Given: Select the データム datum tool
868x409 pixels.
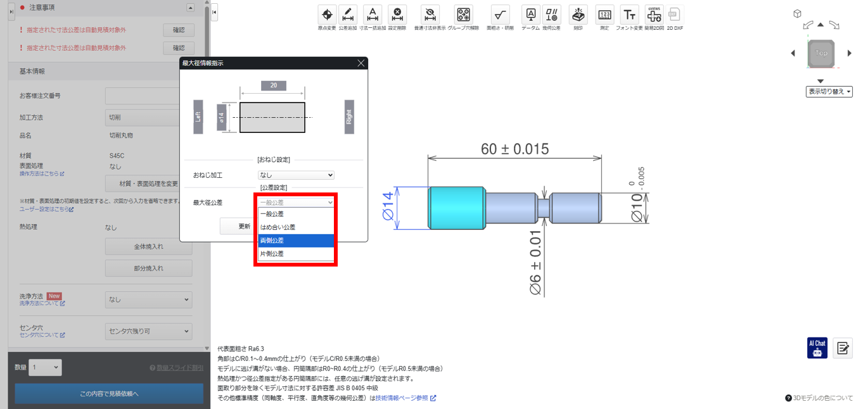Looking at the screenshot, I should tap(531, 15).
